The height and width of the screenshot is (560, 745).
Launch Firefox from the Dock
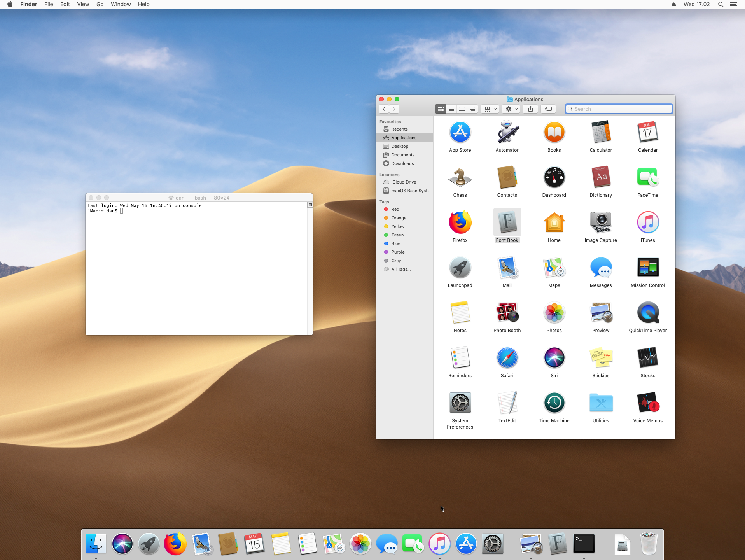175,544
